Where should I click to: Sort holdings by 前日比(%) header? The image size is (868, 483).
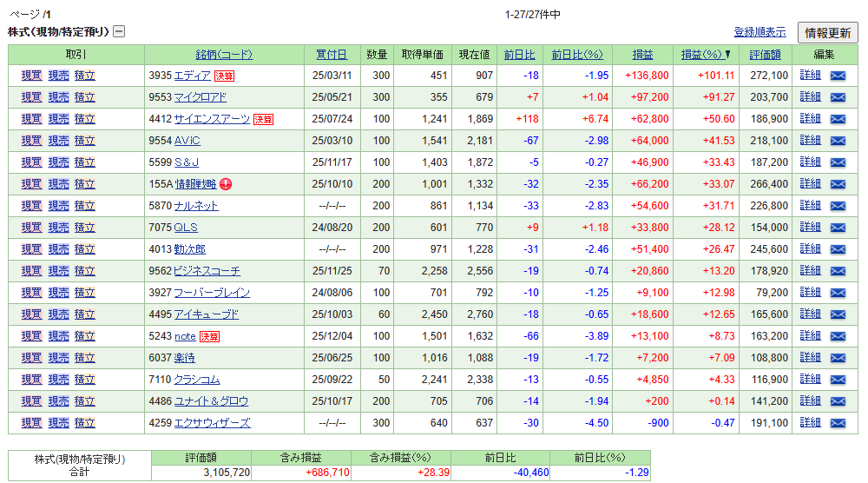coord(577,55)
